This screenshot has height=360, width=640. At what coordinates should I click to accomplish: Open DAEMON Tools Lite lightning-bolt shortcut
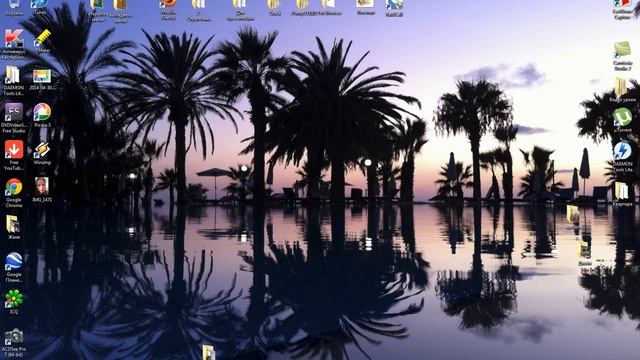click(x=622, y=156)
